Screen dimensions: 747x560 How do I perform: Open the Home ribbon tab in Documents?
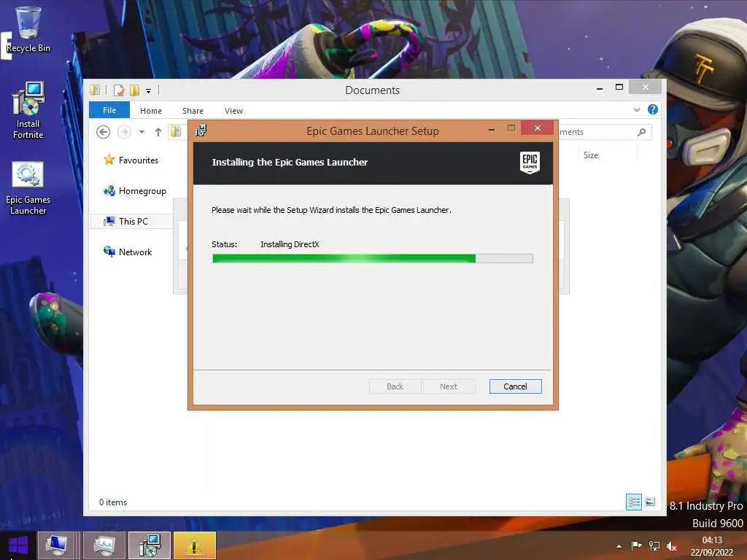(x=151, y=111)
